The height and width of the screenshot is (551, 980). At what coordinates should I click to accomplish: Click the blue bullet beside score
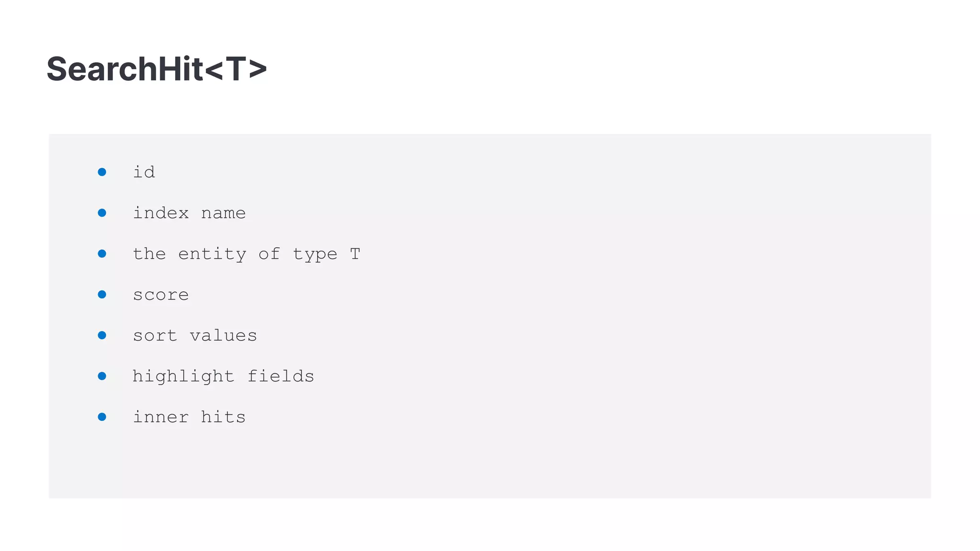click(102, 295)
